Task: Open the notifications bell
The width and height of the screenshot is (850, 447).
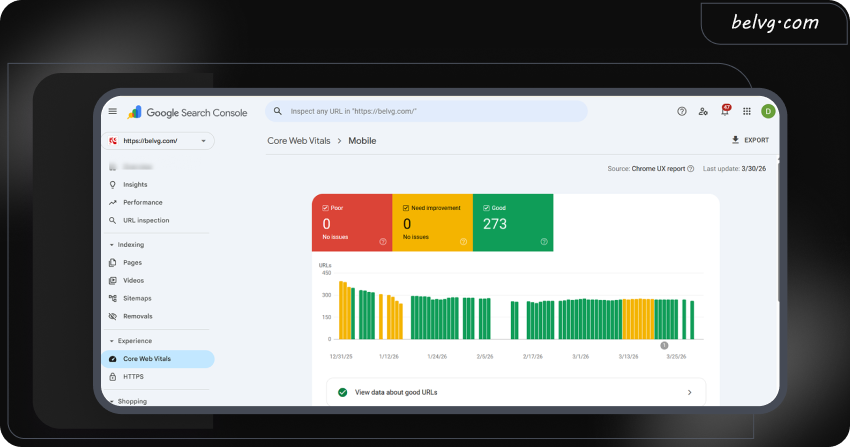Action: (x=725, y=111)
